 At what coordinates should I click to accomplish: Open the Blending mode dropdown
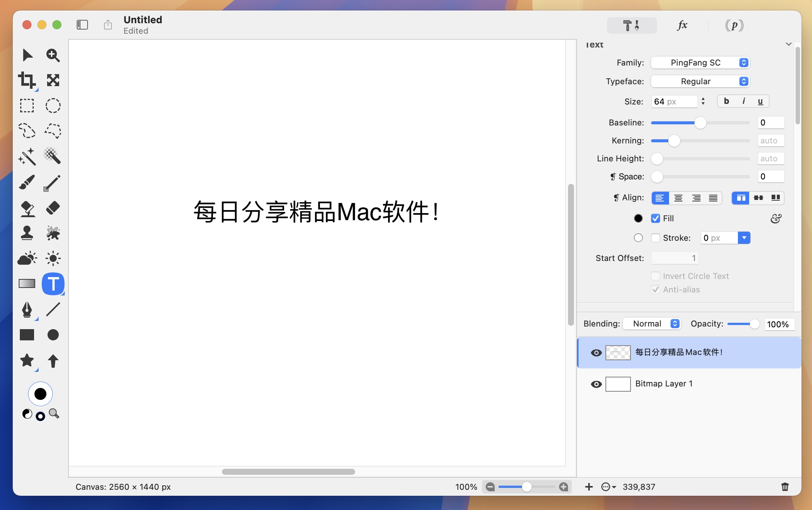click(x=651, y=324)
